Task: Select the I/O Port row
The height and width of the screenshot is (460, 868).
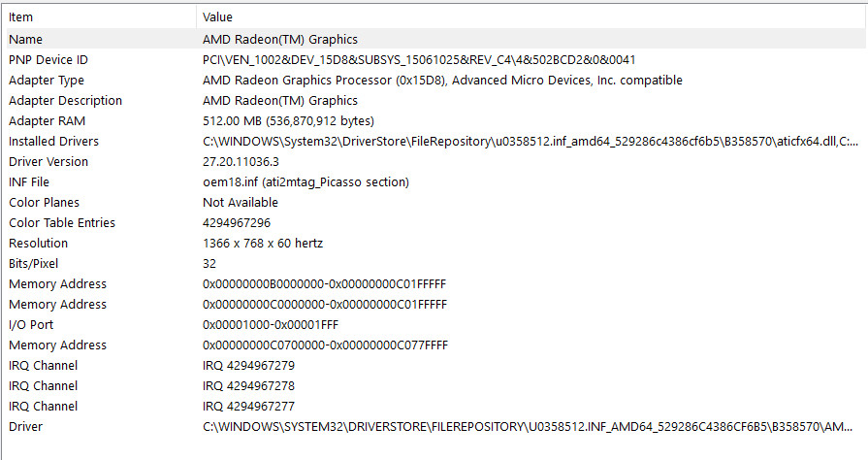Action: [434, 325]
